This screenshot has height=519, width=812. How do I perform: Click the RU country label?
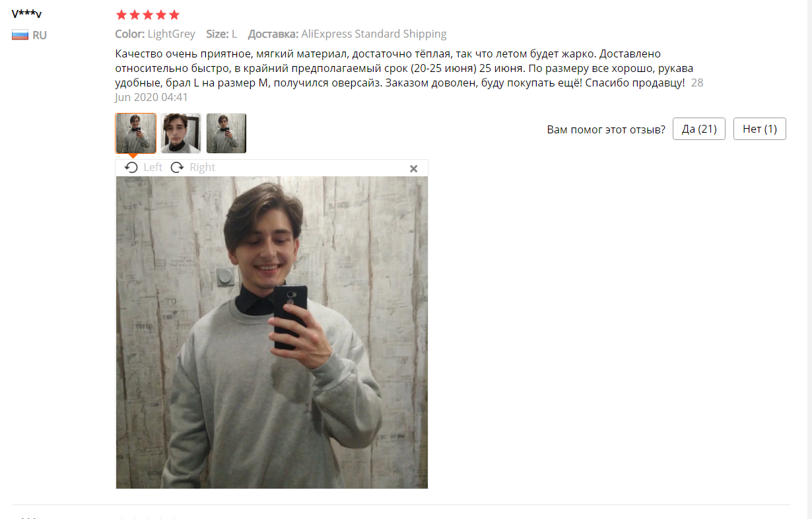click(x=40, y=36)
